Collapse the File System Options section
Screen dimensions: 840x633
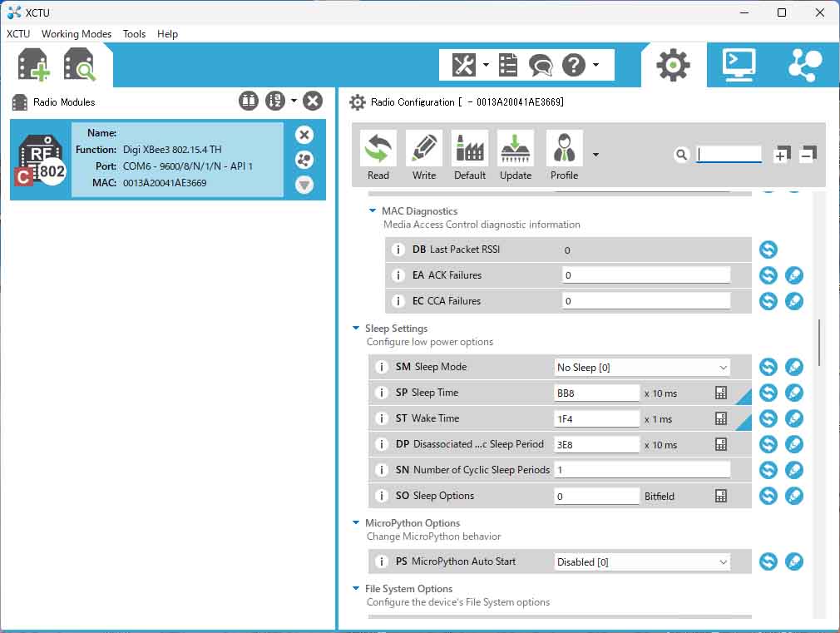pyautogui.click(x=356, y=589)
